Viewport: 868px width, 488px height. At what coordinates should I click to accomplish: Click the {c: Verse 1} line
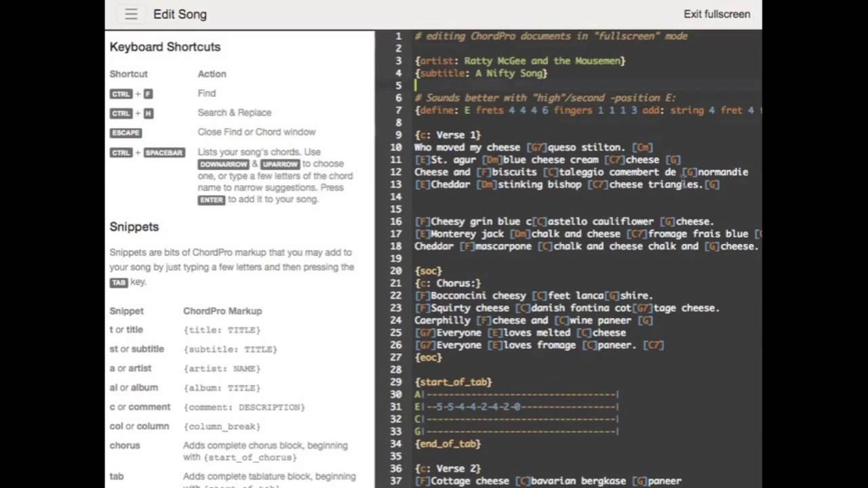coord(448,135)
